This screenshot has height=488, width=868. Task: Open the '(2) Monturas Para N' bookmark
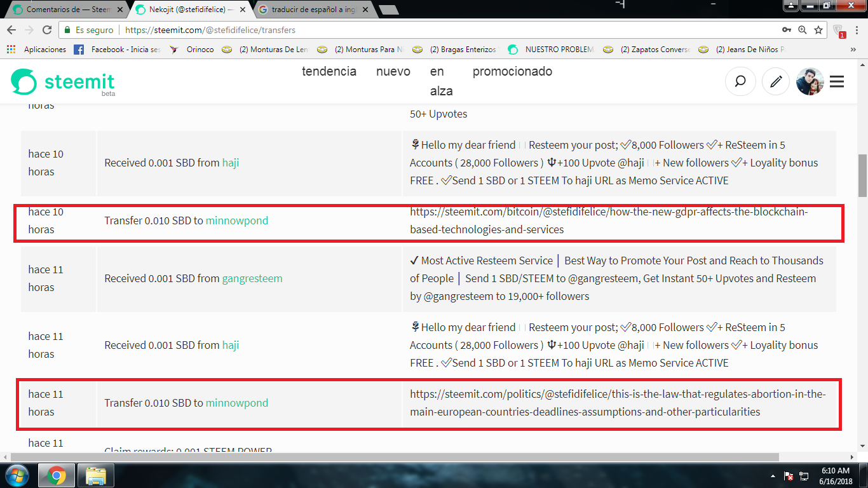pyautogui.click(x=361, y=50)
